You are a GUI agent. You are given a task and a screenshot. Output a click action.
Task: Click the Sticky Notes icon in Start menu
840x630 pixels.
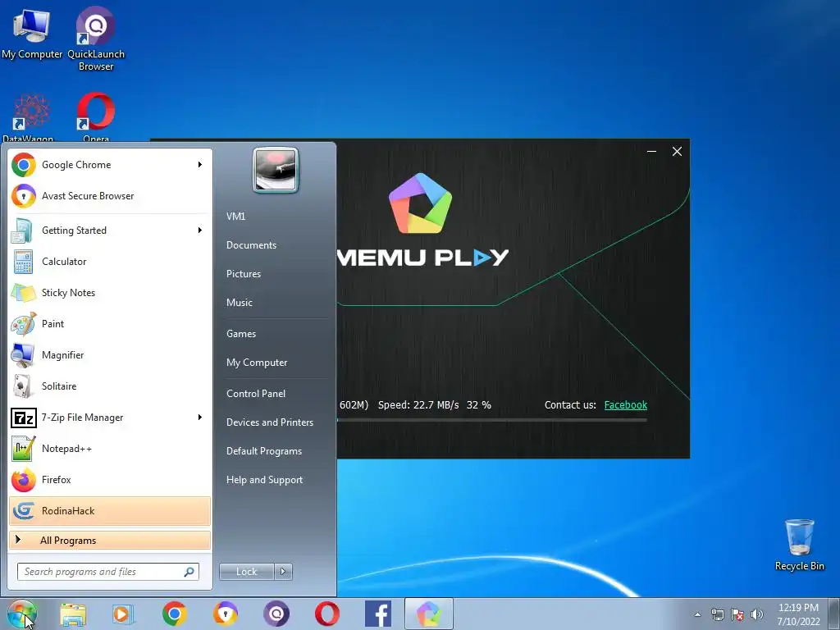tap(24, 293)
